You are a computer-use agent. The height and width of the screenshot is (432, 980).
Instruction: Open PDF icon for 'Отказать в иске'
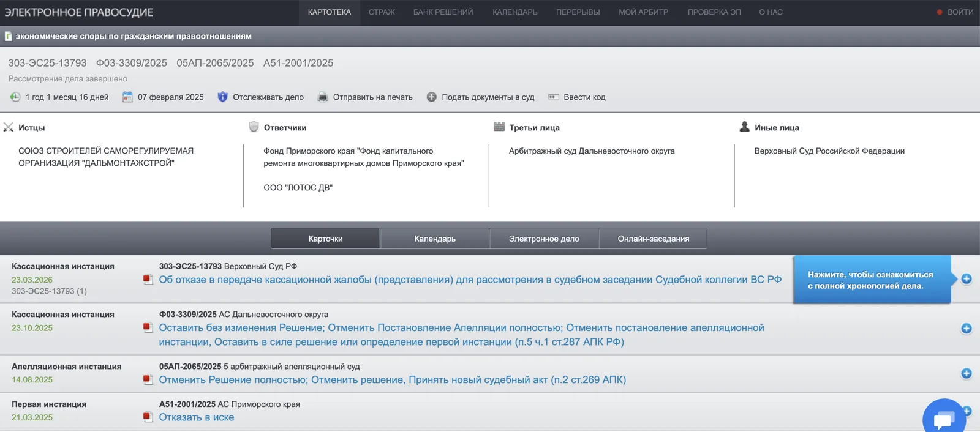click(148, 417)
